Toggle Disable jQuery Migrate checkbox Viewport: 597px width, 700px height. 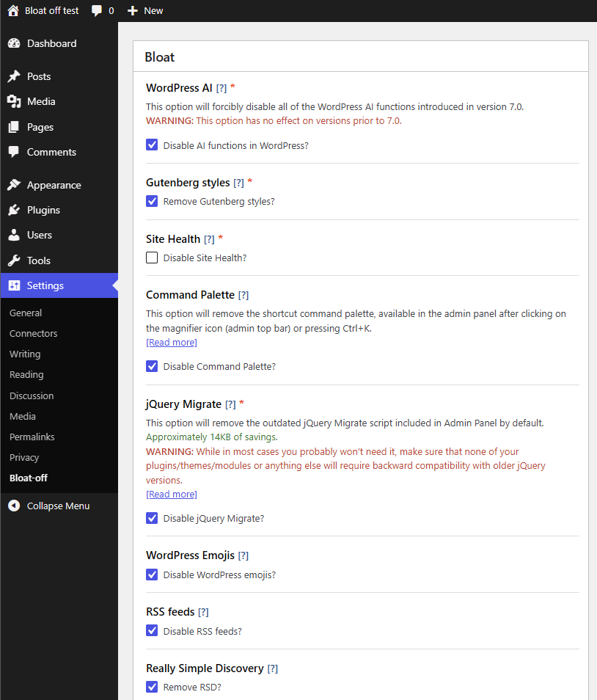tap(152, 518)
